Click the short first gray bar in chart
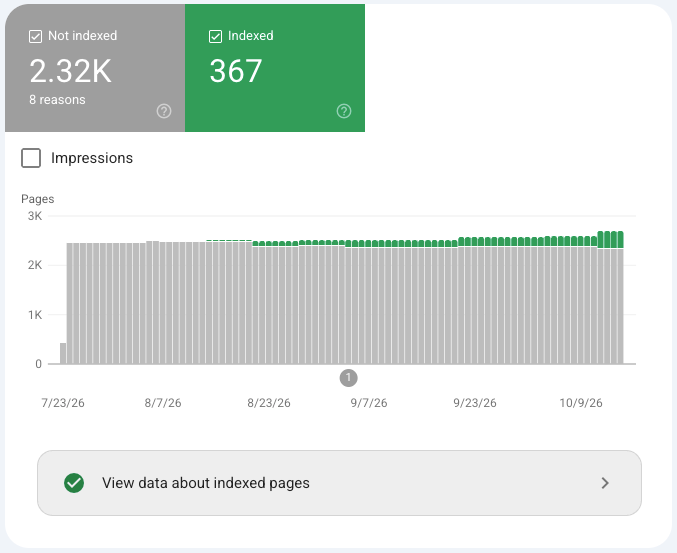677x553 pixels. coord(63,353)
